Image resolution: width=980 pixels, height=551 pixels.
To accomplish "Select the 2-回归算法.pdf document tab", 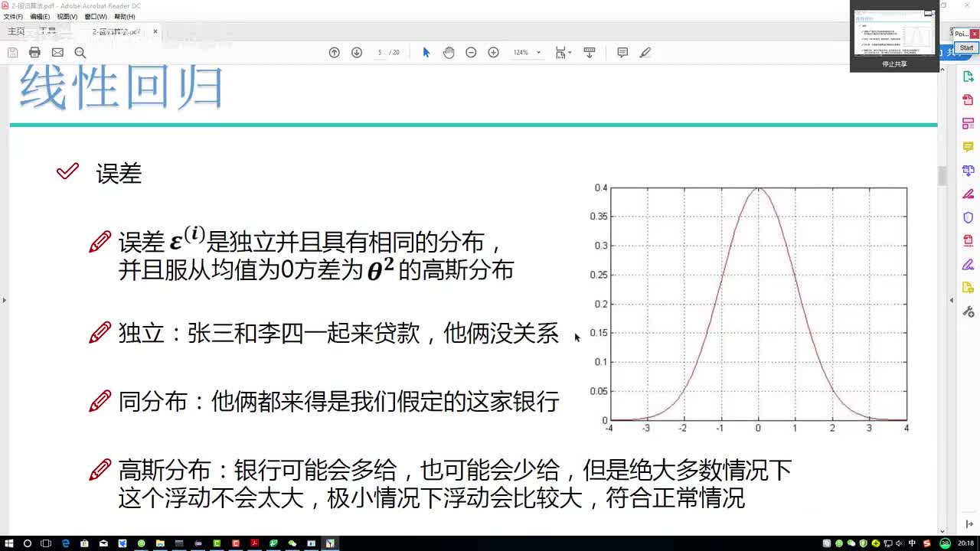I will click(x=115, y=31).
